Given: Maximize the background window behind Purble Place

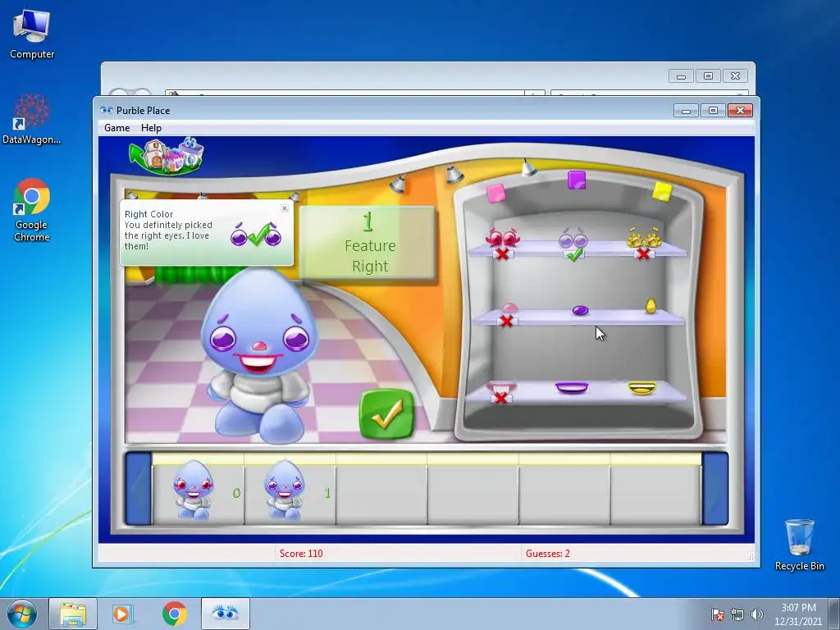Looking at the screenshot, I should pos(708,76).
